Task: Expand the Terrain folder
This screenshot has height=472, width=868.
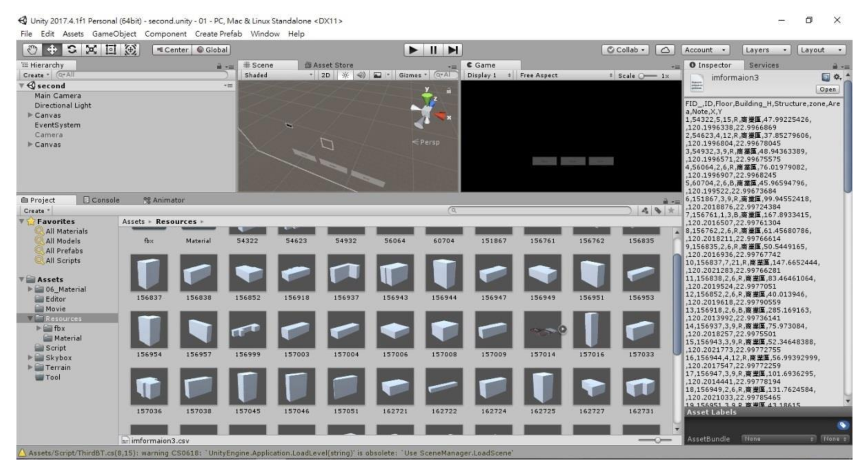Action: (30, 367)
